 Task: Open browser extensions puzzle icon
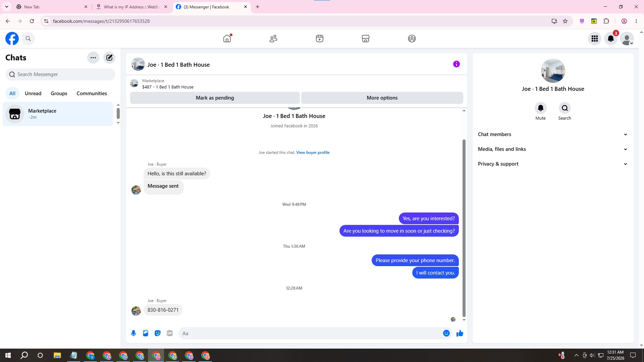coord(606,21)
